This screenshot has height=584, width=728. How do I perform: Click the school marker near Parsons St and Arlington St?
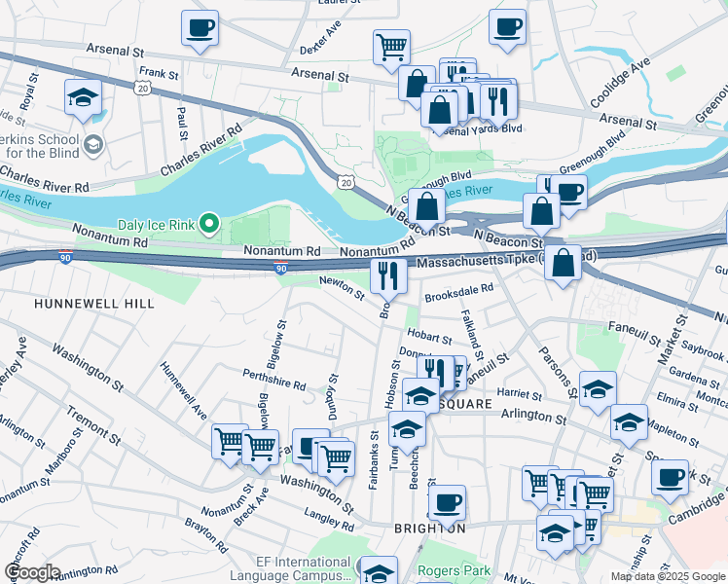598,391
